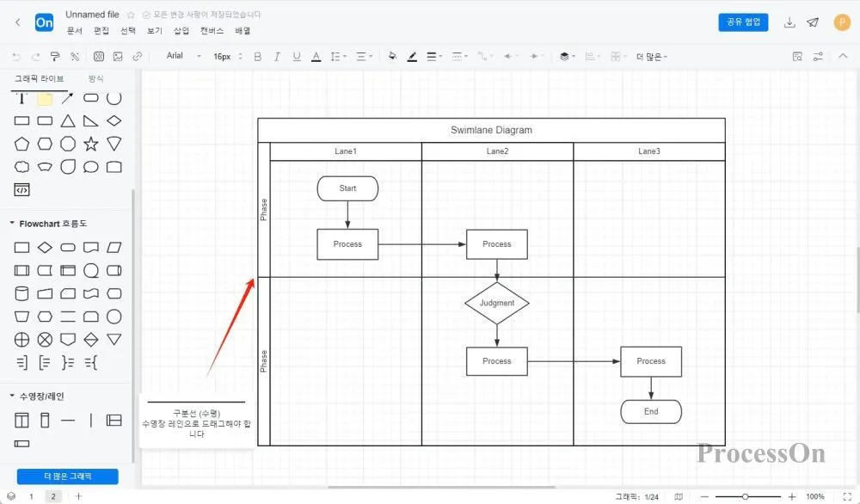Collapse the 수영장/레인 section
The width and height of the screenshot is (860, 504).
(x=12, y=396)
